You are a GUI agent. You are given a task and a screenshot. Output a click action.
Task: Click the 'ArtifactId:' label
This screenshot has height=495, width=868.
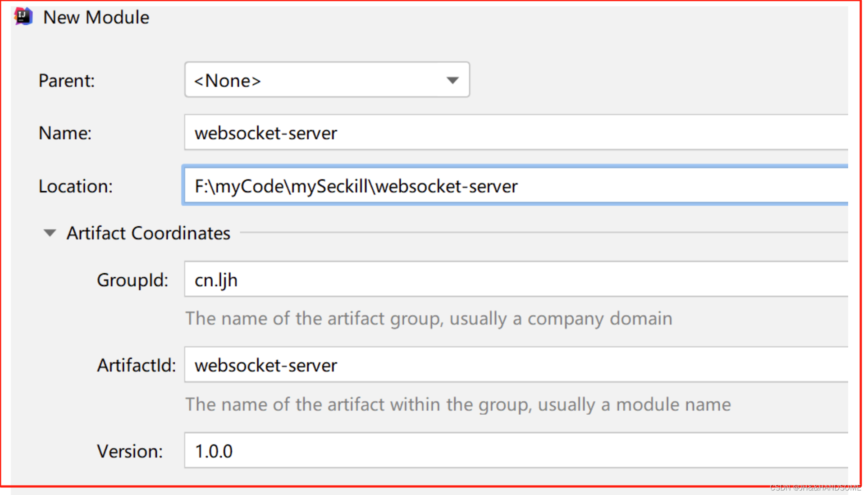[x=137, y=365]
